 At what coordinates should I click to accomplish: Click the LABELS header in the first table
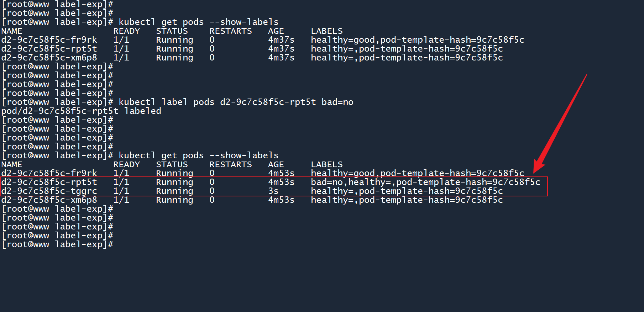tap(326, 31)
